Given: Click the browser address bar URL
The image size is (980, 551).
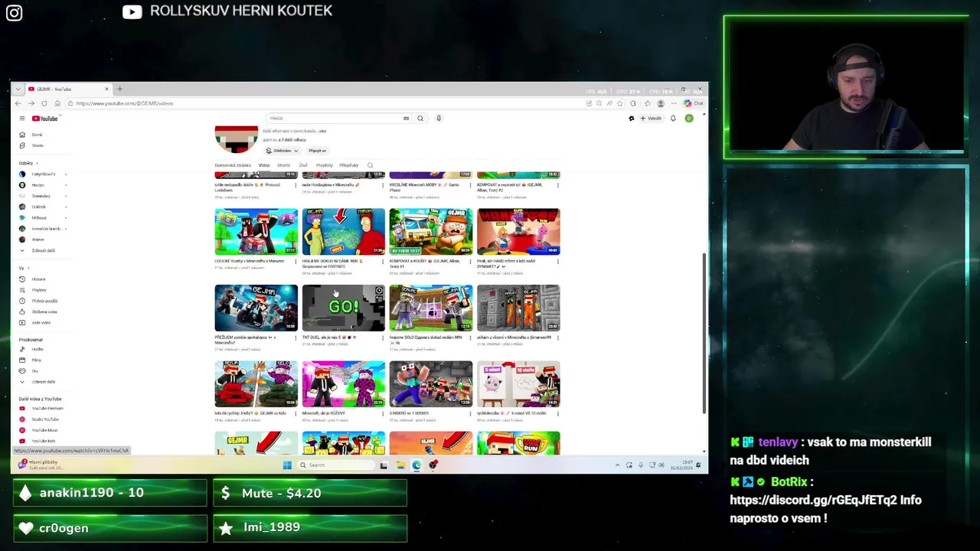Looking at the screenshot, I should (125, 103).
